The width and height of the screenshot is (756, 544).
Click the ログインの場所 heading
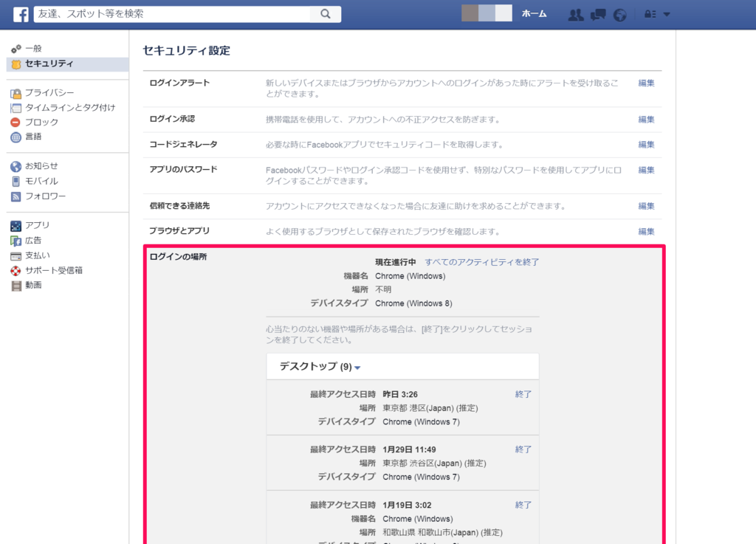178,257
